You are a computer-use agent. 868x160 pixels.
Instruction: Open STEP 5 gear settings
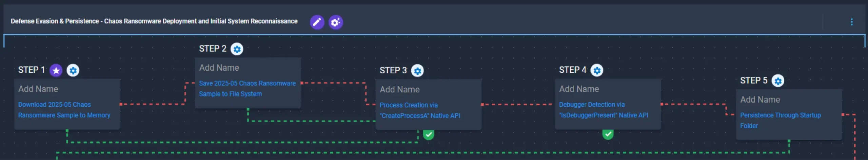click(778, 81)
